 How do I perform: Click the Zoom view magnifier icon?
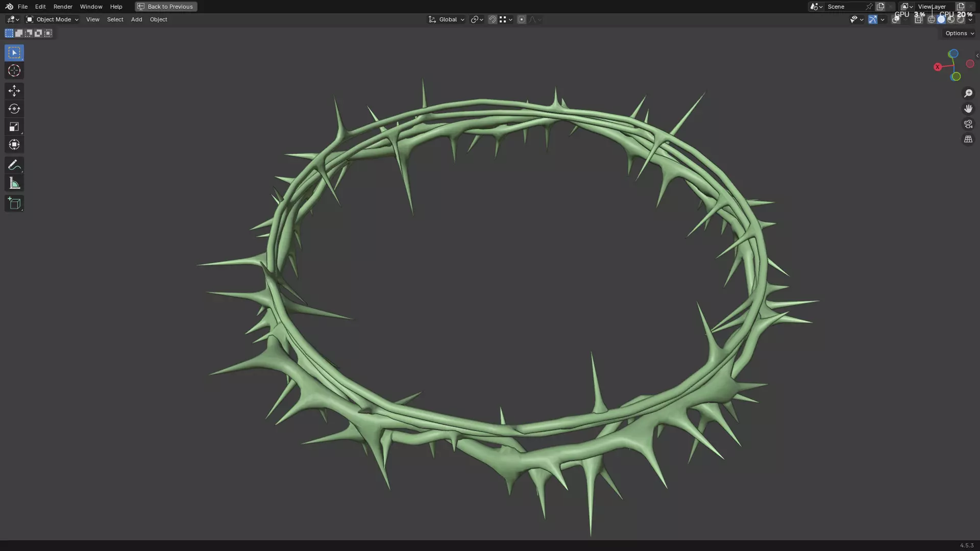(x=968, y=93)
